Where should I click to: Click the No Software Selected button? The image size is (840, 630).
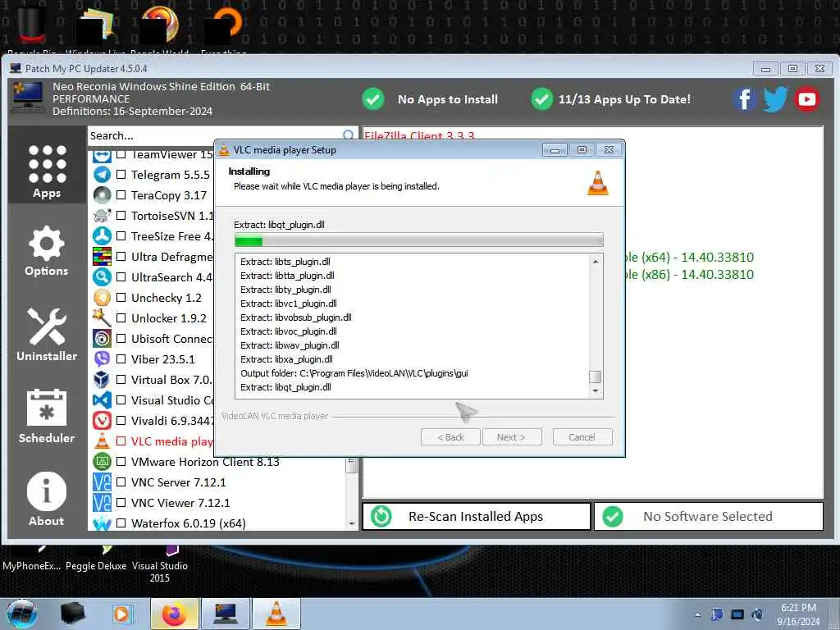pos(708,517)
